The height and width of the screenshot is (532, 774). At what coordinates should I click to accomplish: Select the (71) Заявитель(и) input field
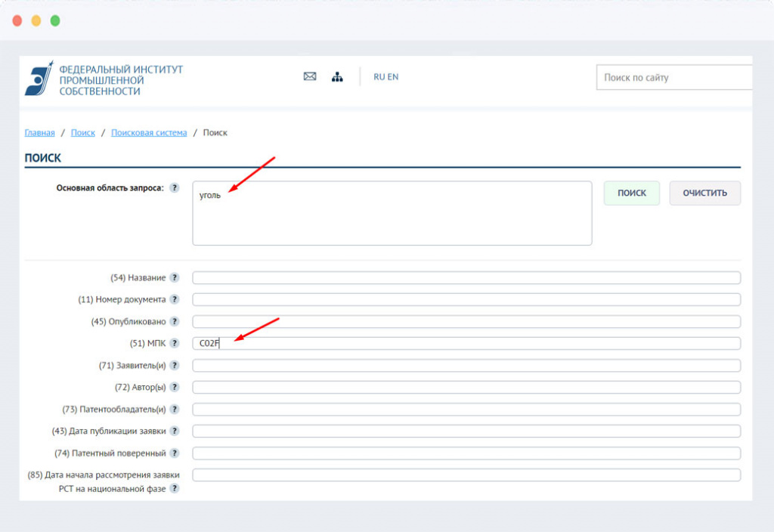point(466,366)
